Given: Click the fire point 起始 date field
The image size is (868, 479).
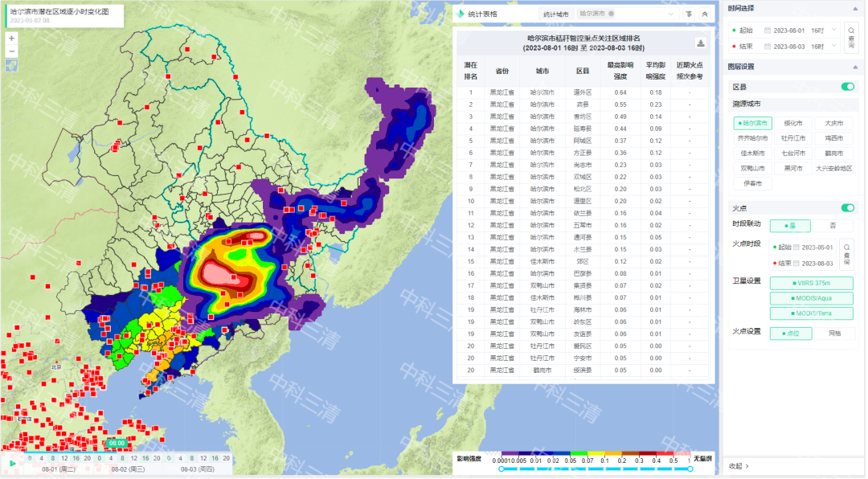Looking at the screenshot, I should click(803, 248).
